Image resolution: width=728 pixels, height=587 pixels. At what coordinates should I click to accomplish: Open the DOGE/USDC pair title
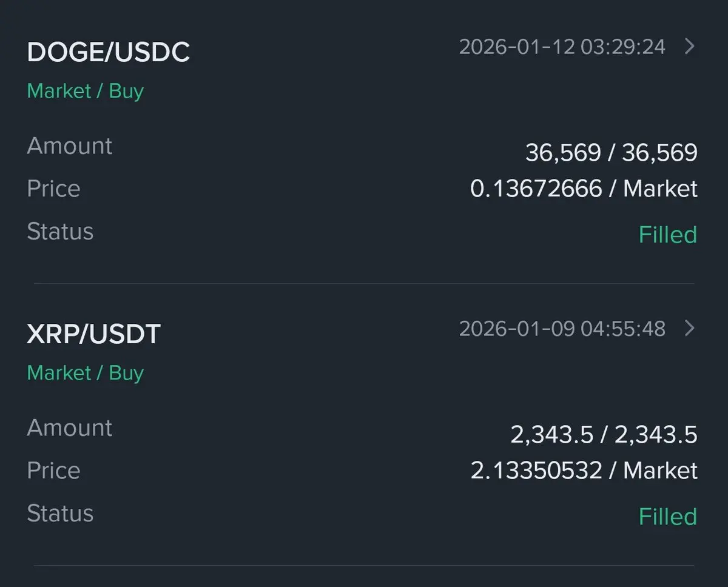109,52
